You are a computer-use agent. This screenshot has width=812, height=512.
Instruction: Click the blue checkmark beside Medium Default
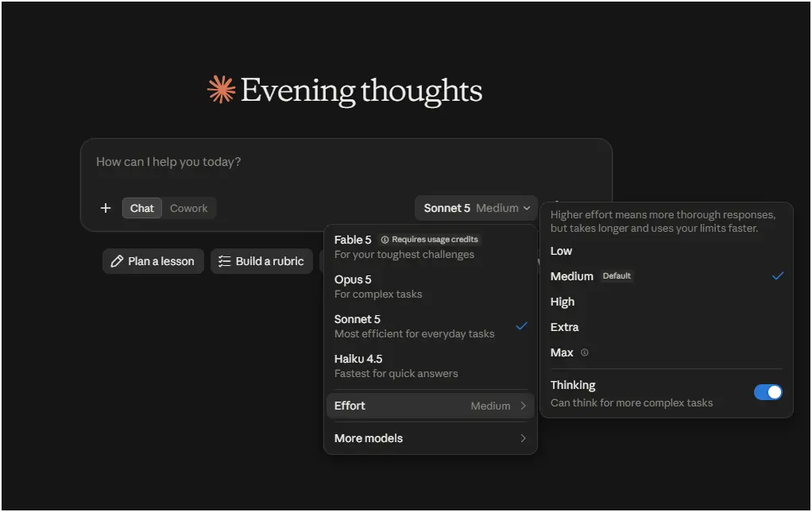pos(778,275)
